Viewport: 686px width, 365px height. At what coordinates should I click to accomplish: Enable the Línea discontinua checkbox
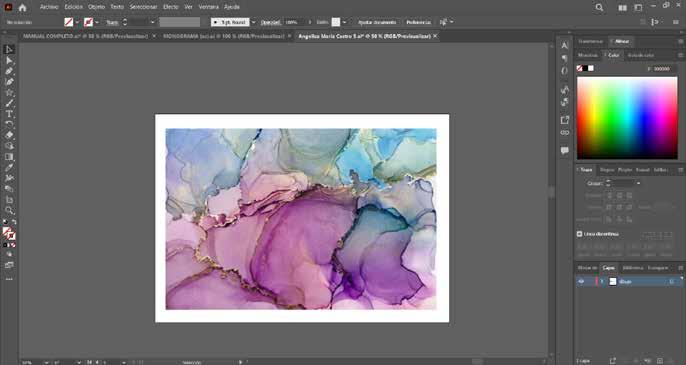pyautogui.click(x=579, y=234)
